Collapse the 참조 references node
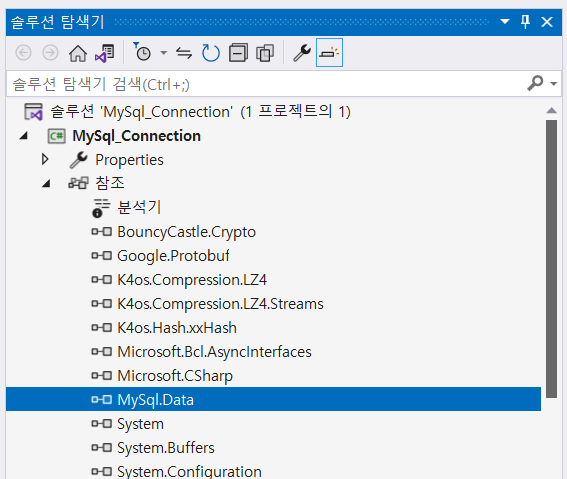This screenshot has width=567, height=479. (46, 184)
